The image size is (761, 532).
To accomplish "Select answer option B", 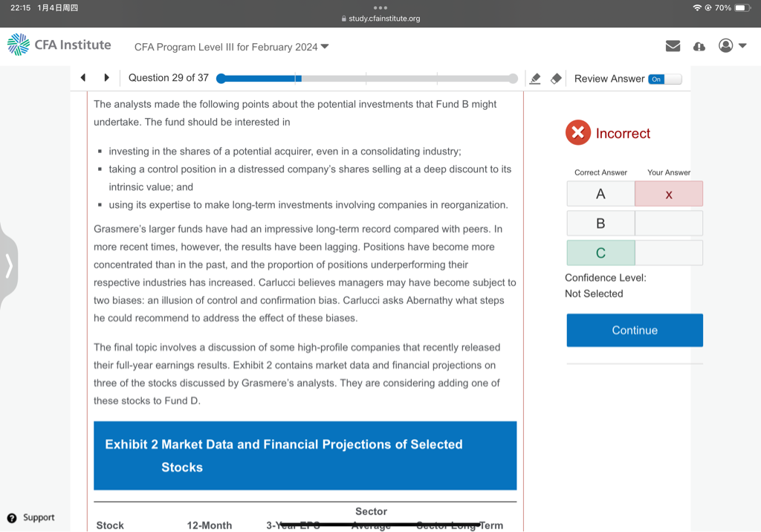I will click(x=600, y=223).
